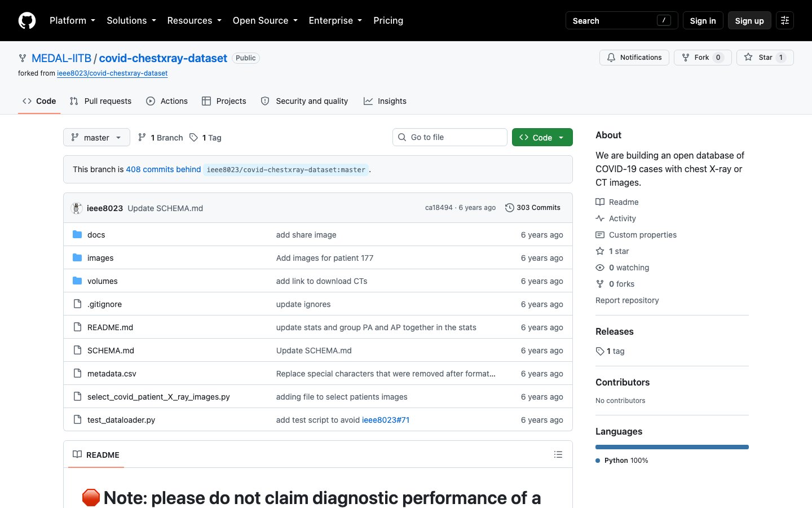This screenshot has height=508, width=812.
Task: Open the Security and quality tab
Action: click(x=304, y=101)
